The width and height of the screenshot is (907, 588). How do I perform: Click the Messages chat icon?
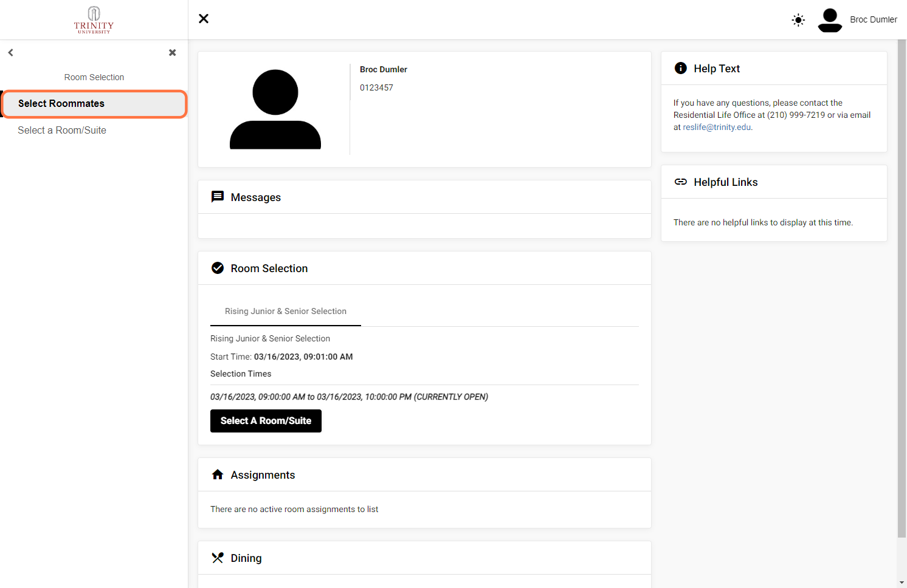click(x=218, y=197)
